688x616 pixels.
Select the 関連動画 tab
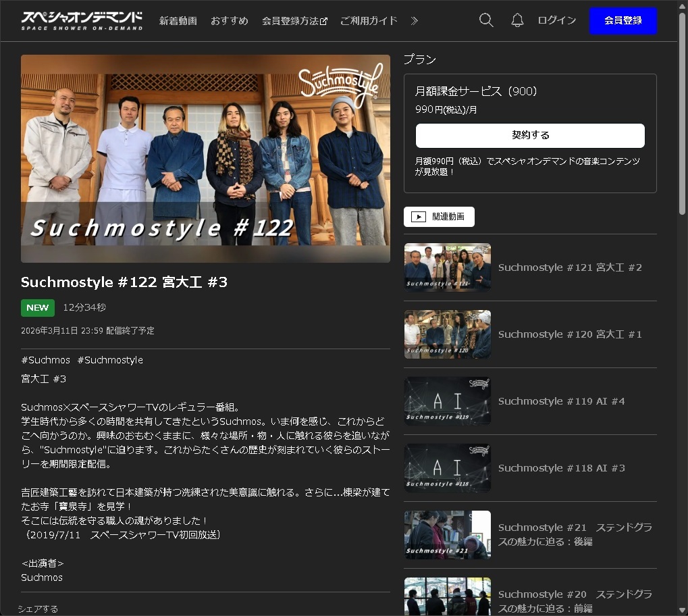439,217
